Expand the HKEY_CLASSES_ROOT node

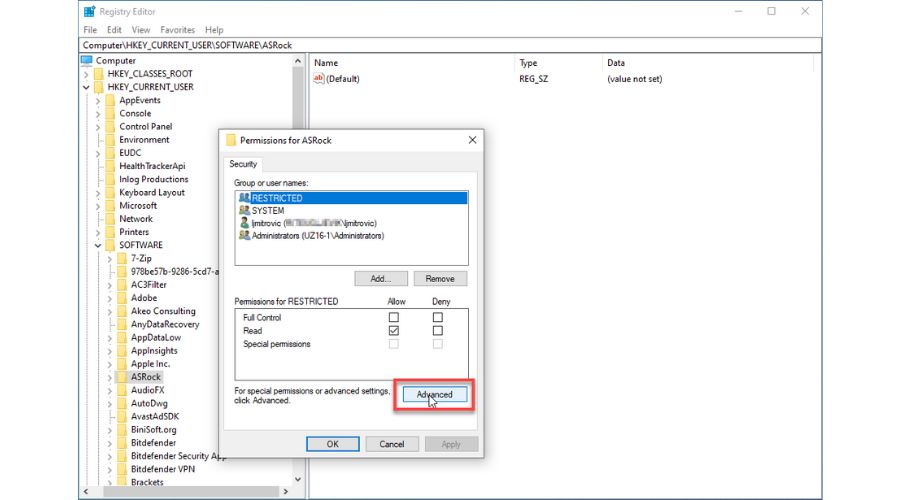click(x=86, y=74)
